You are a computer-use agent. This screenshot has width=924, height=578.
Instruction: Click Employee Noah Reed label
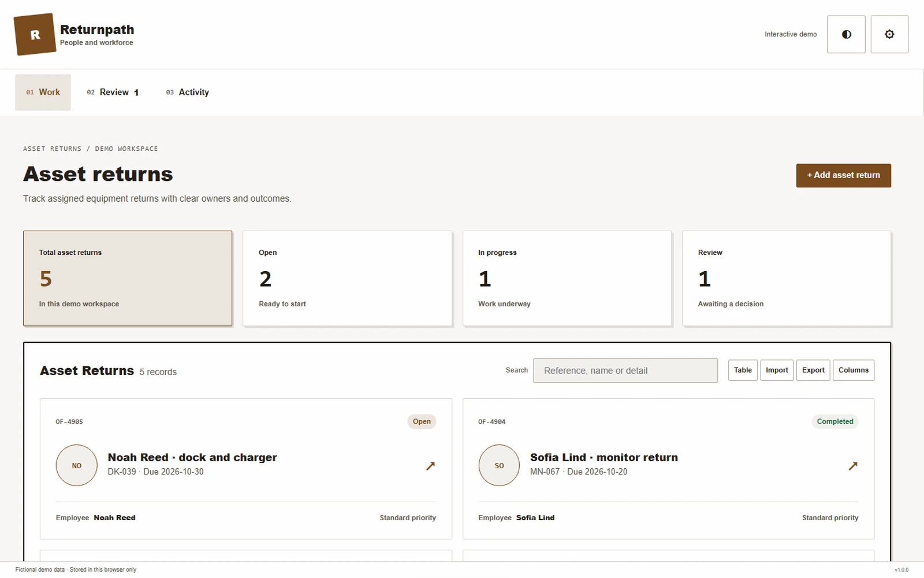[x=96, y=518]
